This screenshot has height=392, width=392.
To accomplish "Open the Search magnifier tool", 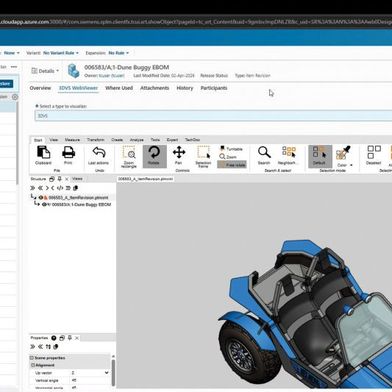I will click(x=264, y=155).
